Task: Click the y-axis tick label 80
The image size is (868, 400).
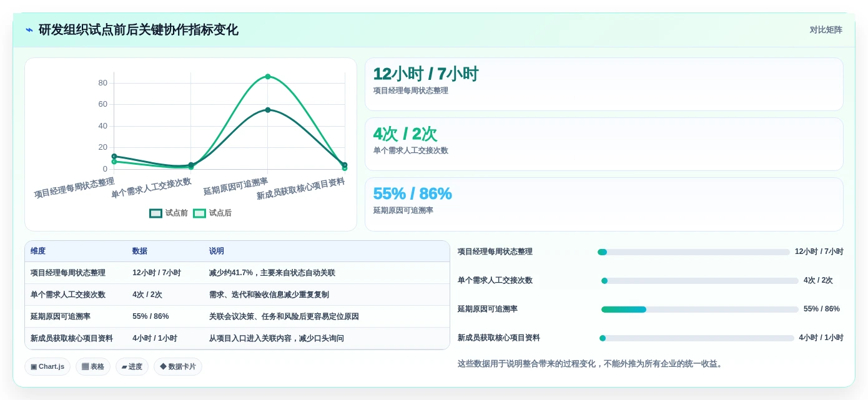Action: (102, 83)
